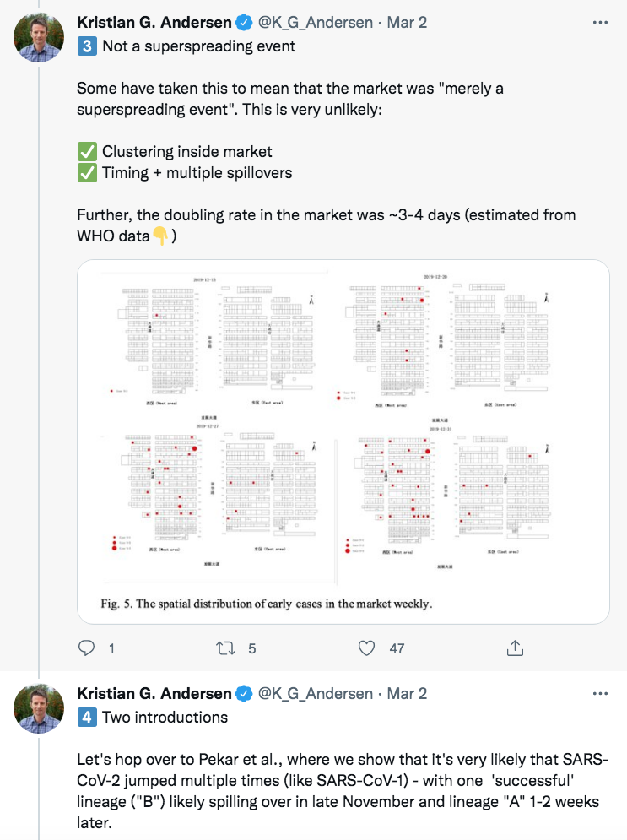Retweet the superspreading event tweet

(x=225, y=648)
